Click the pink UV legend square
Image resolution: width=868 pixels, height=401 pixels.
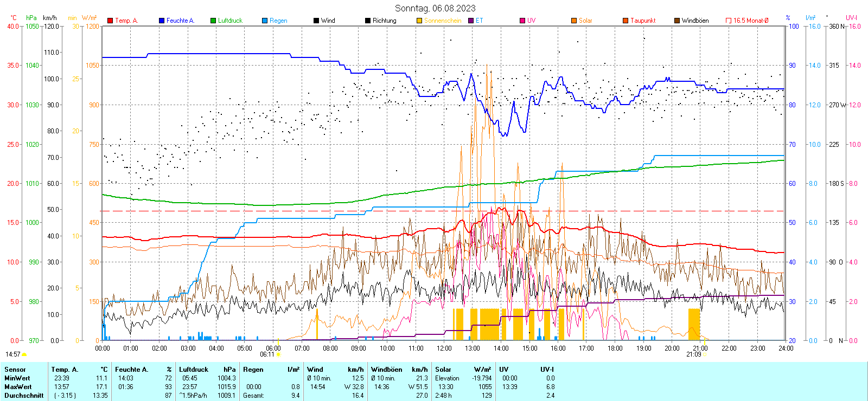click(x=522, y=21)
